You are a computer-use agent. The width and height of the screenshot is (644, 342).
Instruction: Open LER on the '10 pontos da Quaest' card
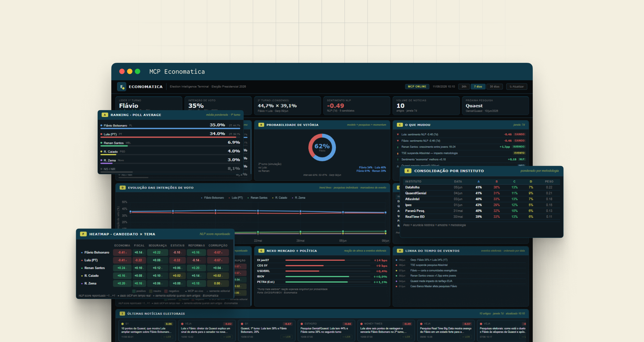[168, 337]
